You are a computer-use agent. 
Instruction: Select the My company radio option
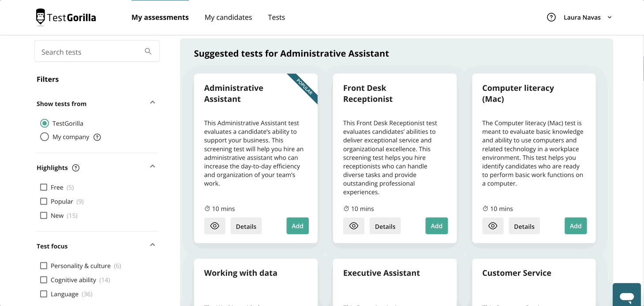(44, 137)
